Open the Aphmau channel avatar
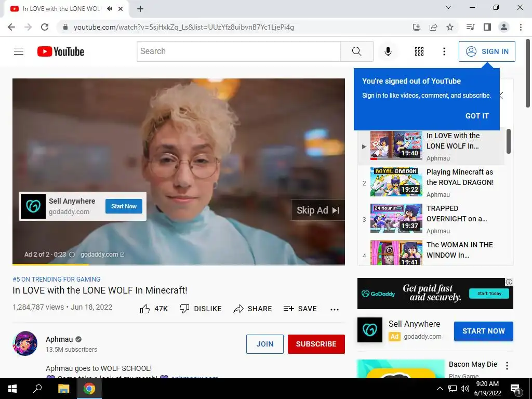 click(x=25, y=343)
